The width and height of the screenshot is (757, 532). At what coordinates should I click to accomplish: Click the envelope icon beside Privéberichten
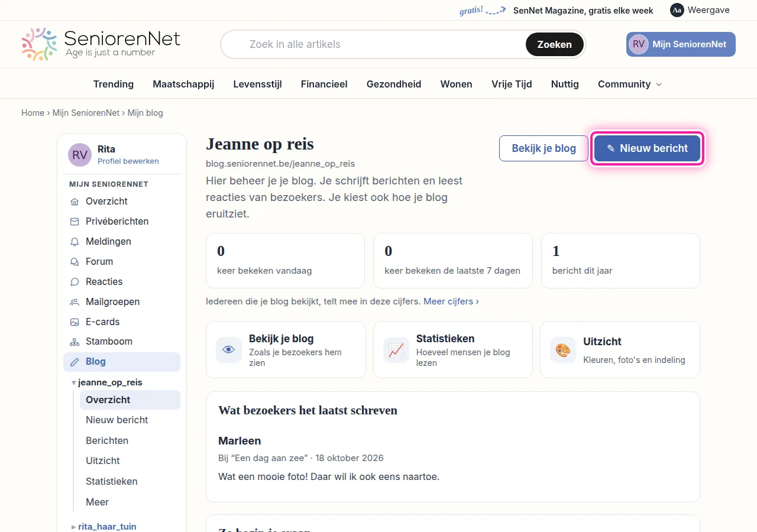[x=75, y=222]
